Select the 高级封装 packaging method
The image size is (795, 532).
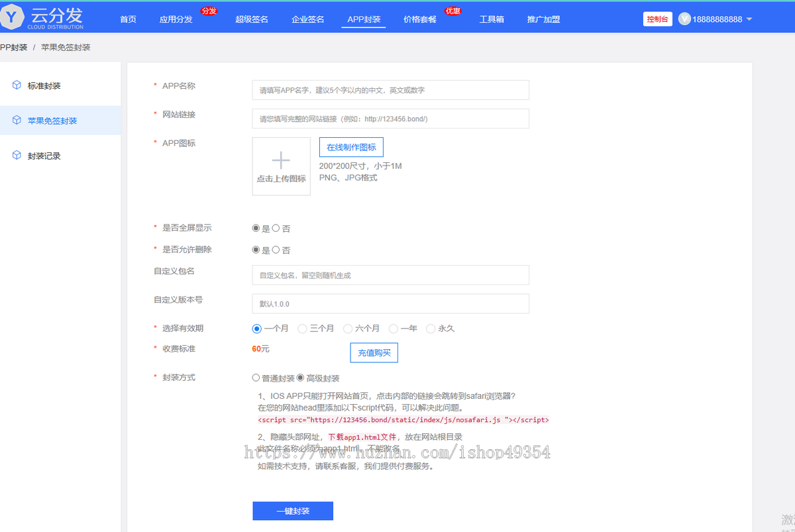pos(300,378)
